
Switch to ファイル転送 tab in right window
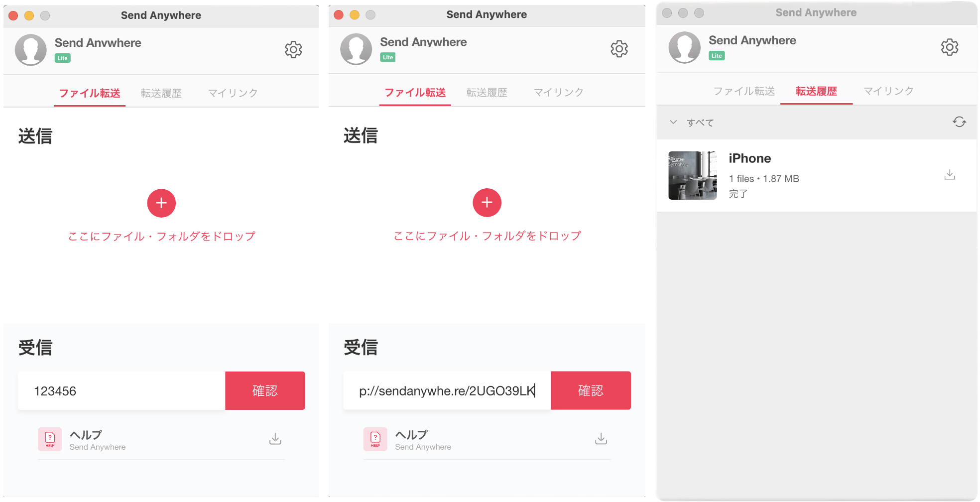pyautogui.click(x=744, y=91)
